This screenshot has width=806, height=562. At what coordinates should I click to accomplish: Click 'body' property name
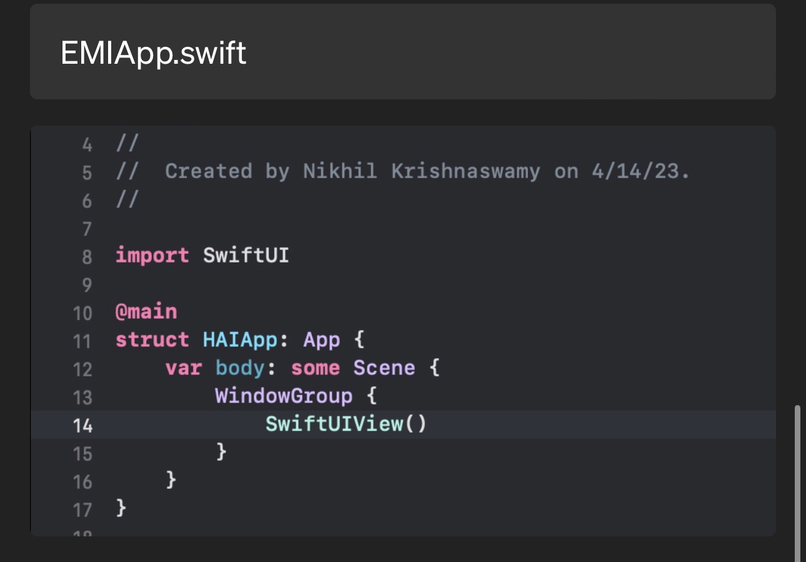tap(240, 368)
